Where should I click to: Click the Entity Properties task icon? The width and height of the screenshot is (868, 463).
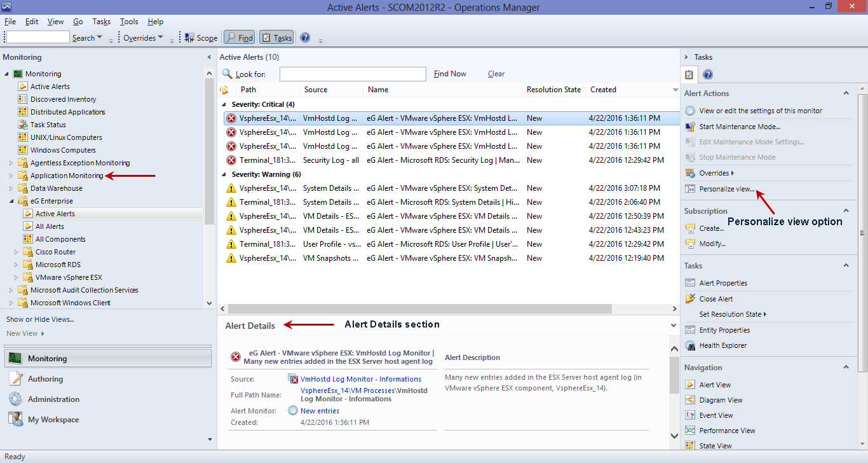pyautogui.click(x=690, y=330)
